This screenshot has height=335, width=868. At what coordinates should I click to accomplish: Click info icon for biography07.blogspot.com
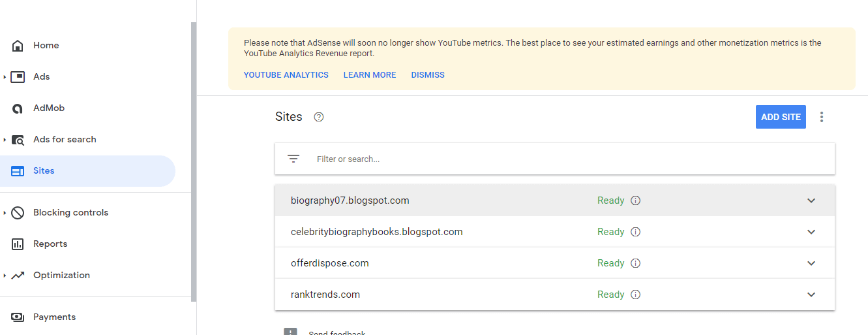[636, 200]
